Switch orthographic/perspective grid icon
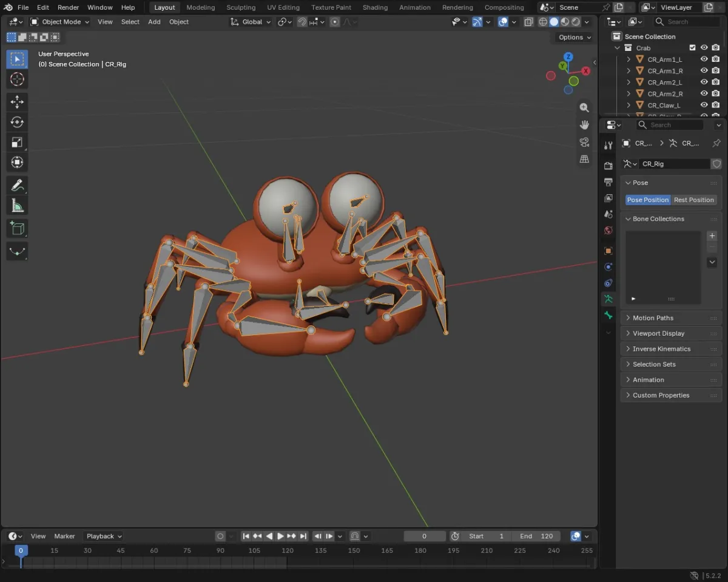 584,158
